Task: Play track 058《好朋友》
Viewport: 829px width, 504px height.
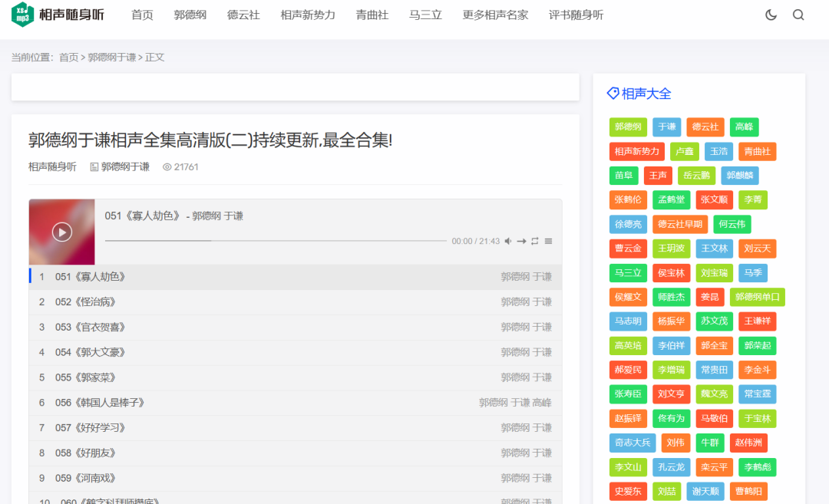Action: pyautogui.click(x=296, y=453)
